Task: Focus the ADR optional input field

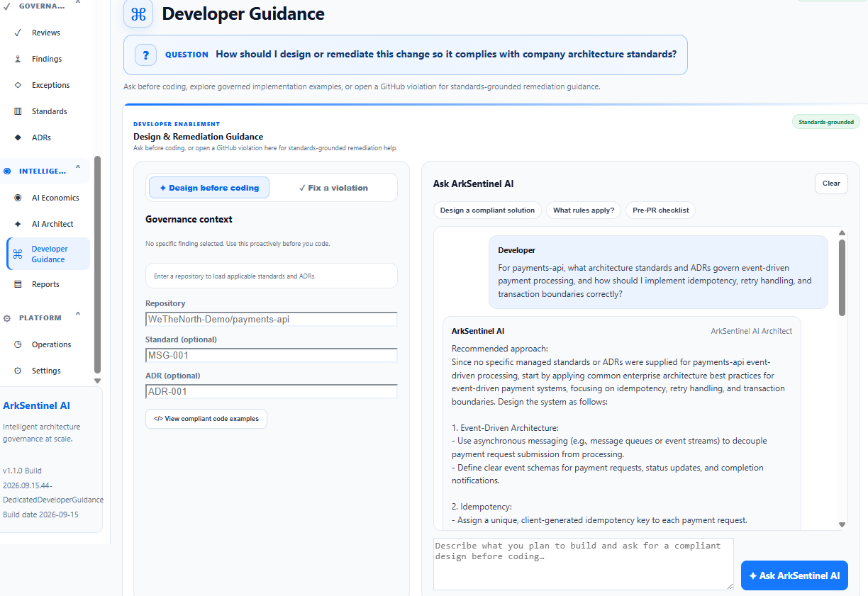Action: tap(272, 391)
